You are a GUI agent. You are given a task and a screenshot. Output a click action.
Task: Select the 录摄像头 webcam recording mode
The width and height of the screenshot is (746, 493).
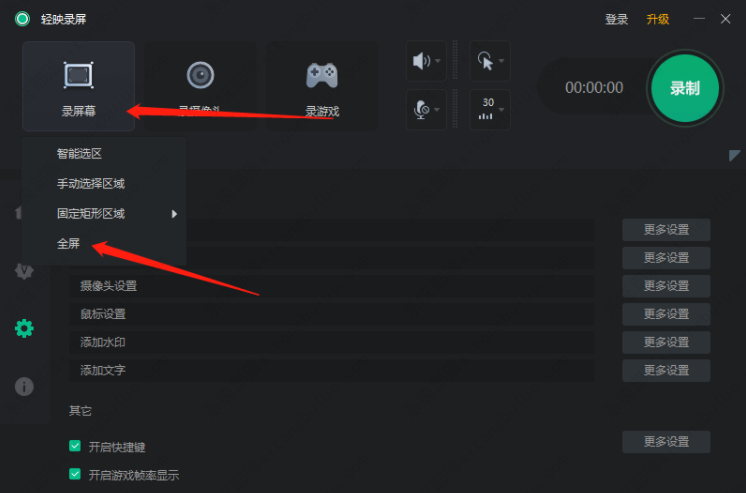click(200, 86)
